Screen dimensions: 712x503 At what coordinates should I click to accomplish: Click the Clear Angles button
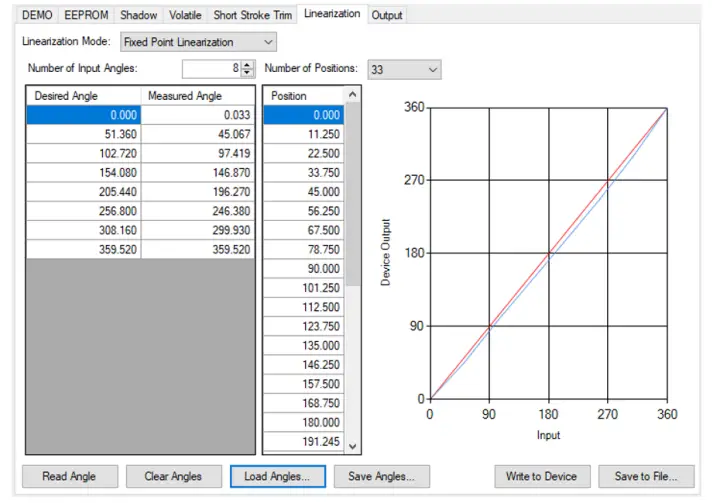(x=174, y=476)
